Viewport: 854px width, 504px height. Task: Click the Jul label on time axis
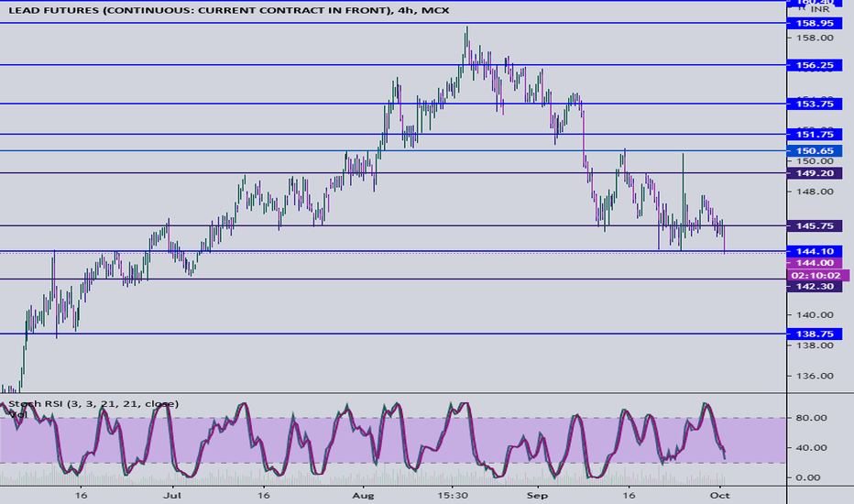(172, 496)
